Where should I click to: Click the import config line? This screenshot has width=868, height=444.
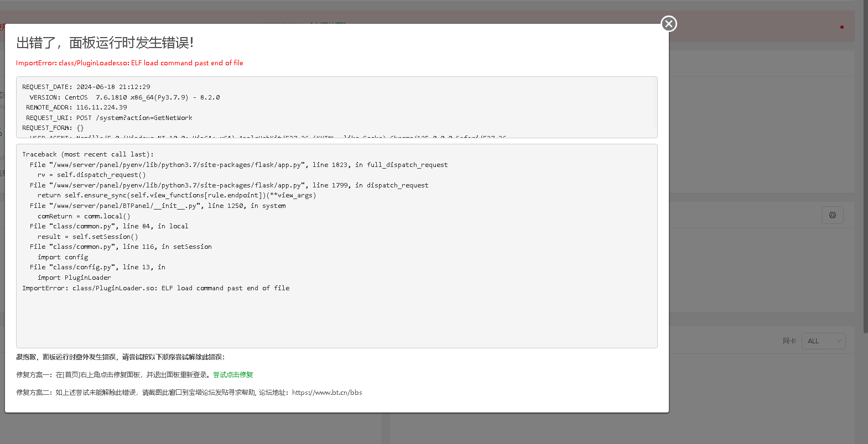click(x=63, y=257)
